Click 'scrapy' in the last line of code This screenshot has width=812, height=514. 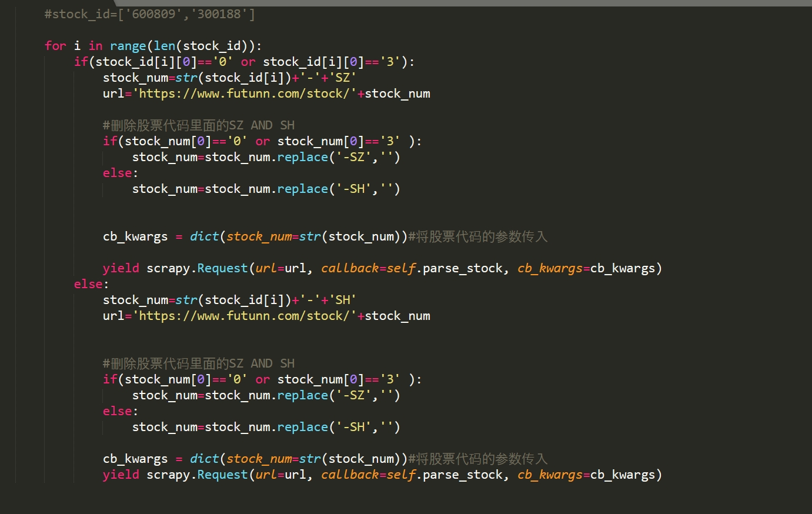point(168,475)
